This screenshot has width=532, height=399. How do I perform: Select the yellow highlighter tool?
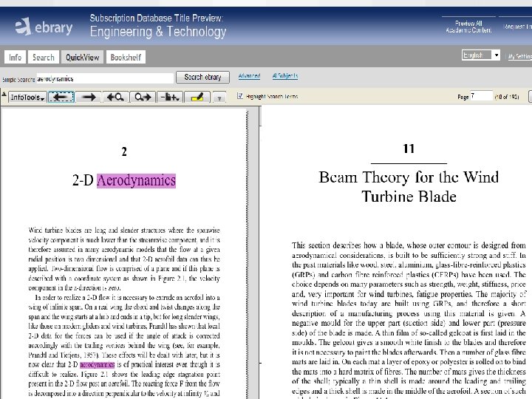[x=197, y=97]
